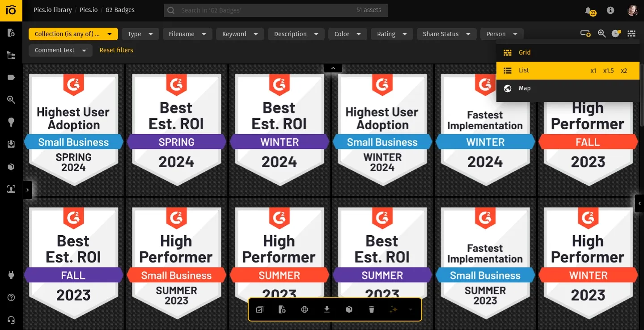Image resolution: width=644 pixels, height=330 pixels.
Task: Select Map view from the view menu
Action: [524, 88]
